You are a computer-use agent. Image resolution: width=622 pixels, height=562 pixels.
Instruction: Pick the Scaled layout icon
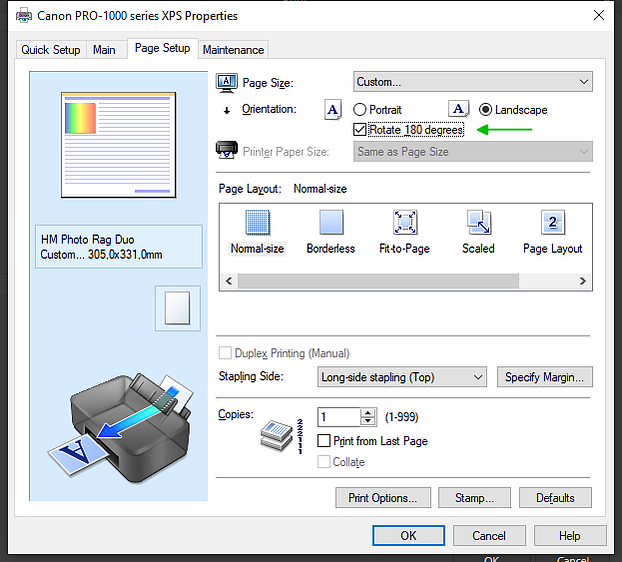click(x=478, y=222)
